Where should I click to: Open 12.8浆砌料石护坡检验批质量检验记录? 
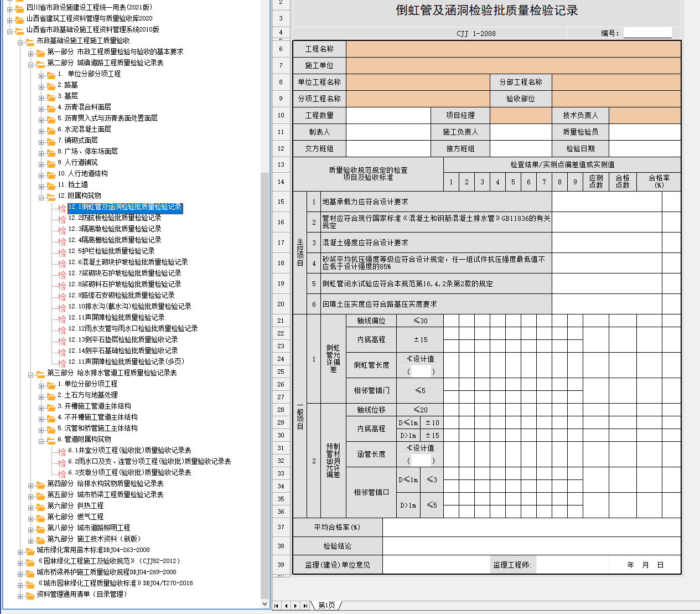[125, 285]
